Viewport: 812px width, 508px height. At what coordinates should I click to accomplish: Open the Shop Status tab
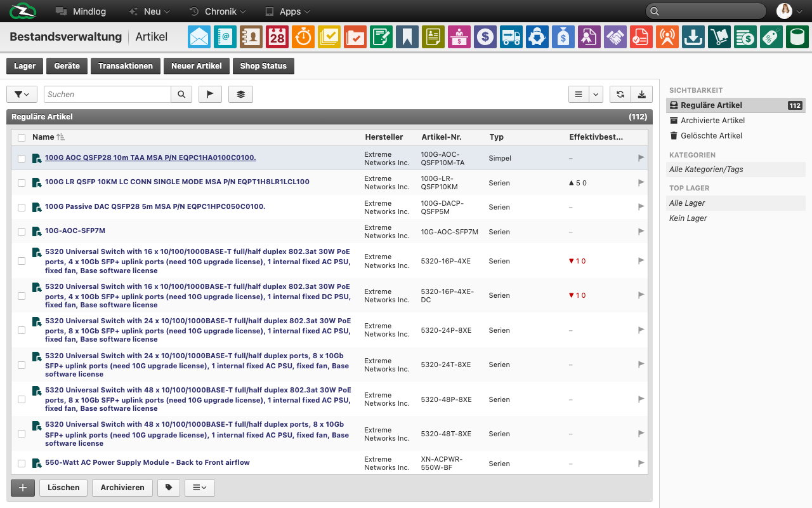click(263, 66)
